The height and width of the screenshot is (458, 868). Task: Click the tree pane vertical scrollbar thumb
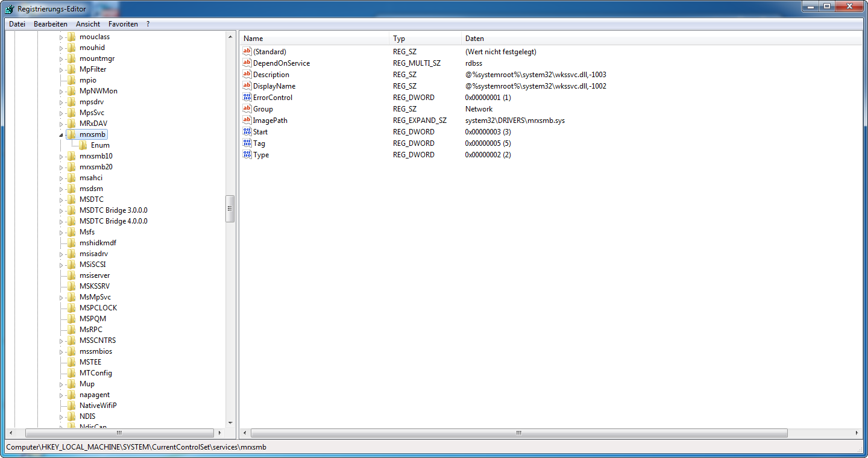tap(230, 209)
